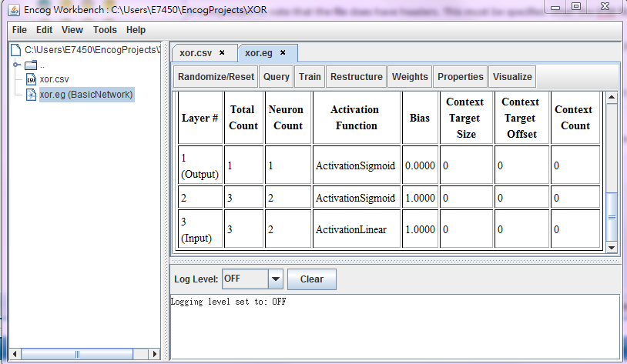Click the 'Context Count' column header
The width and height of the screenshot is (627, 364).
pyautogui.click(x=575, y=118)
